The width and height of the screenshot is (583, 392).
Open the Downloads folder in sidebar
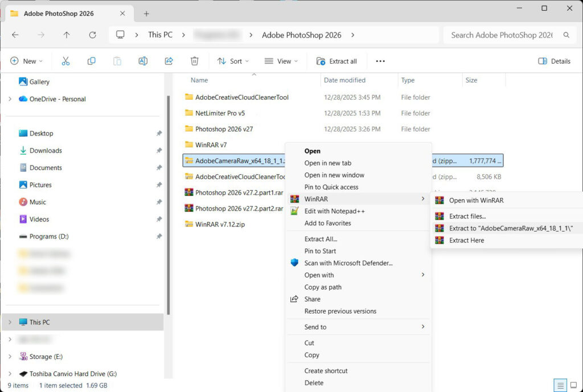[46, 150]
